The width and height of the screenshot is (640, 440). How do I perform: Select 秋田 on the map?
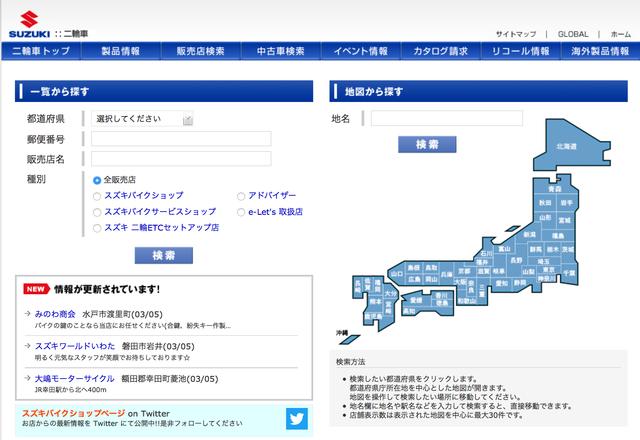pyautogui.click(x=545, y=202)
